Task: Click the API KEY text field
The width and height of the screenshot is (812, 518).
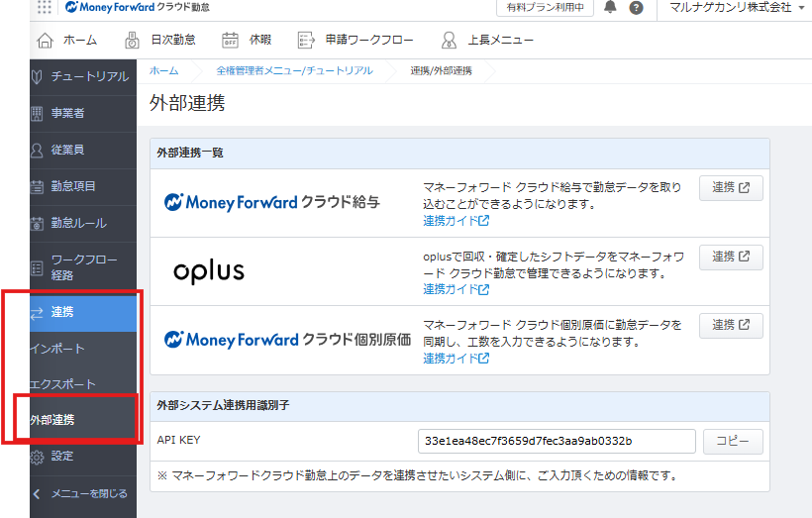Action: tap(557, 441)
